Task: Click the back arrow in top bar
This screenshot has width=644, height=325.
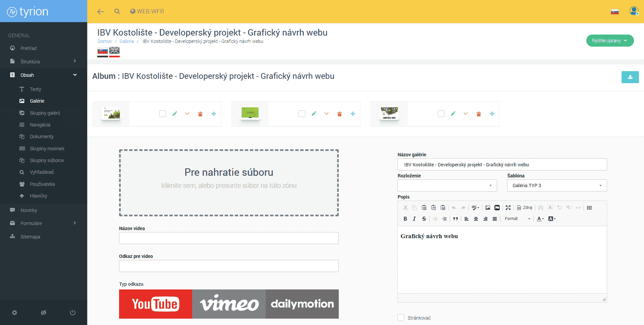Action: click(100, 12)
